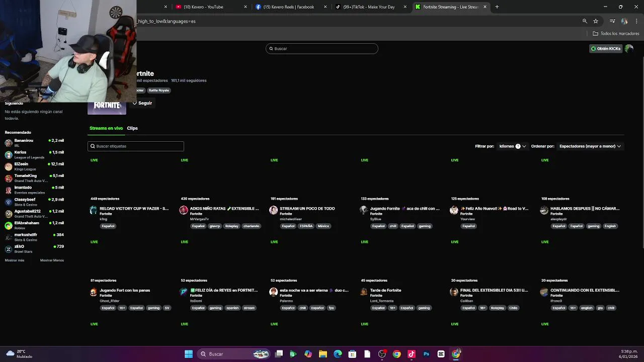Open recommended channel Bananirou
644x362 pixels.
(x=34, y=143)
